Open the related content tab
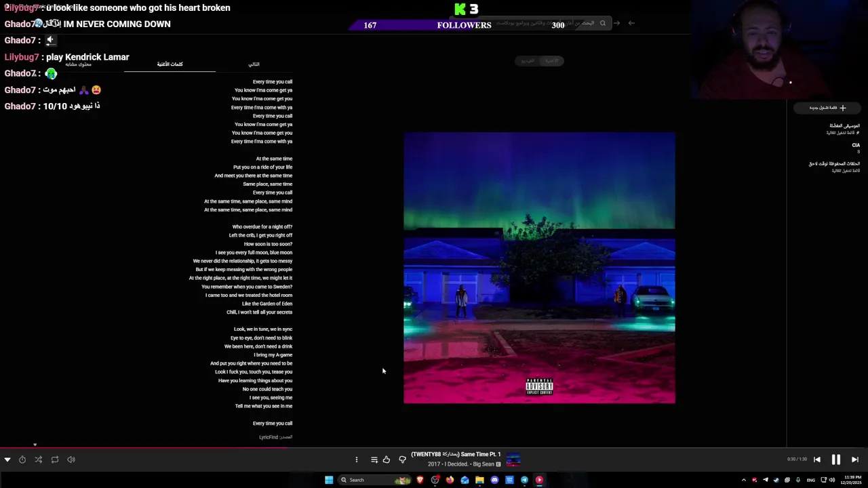Screen dimensions: 868x488 [x=79, y=64]
